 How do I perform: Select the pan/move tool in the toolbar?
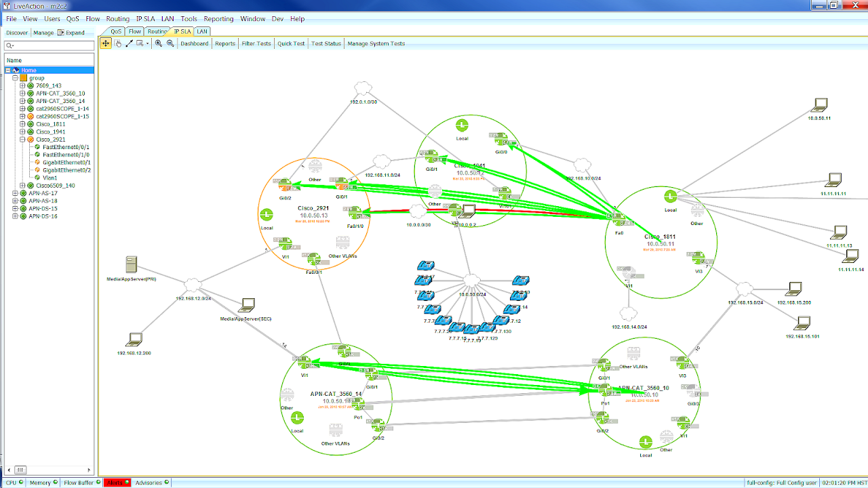[106, 43]
